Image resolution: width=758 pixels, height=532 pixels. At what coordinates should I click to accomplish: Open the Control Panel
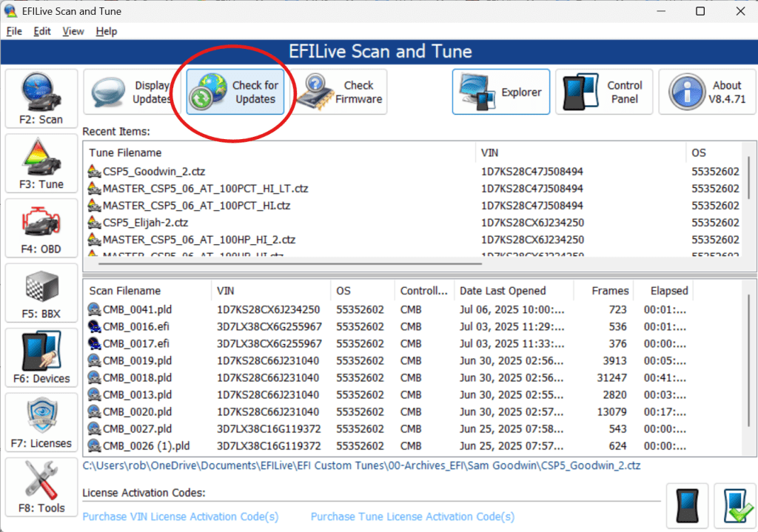tap(604, 92)
